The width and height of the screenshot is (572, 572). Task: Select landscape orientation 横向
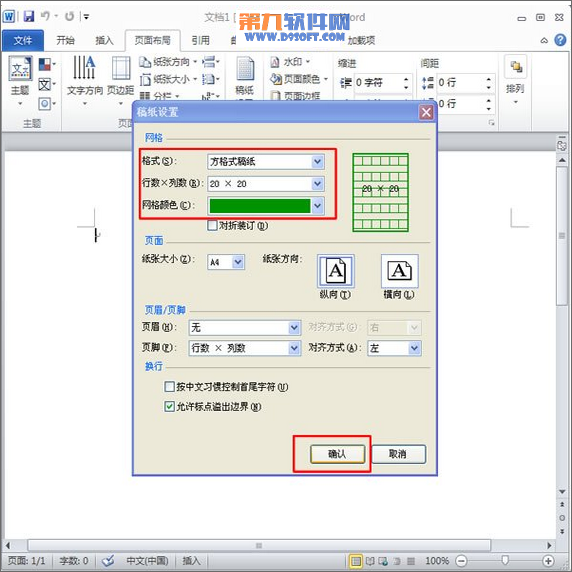click(x=399, y=271)
